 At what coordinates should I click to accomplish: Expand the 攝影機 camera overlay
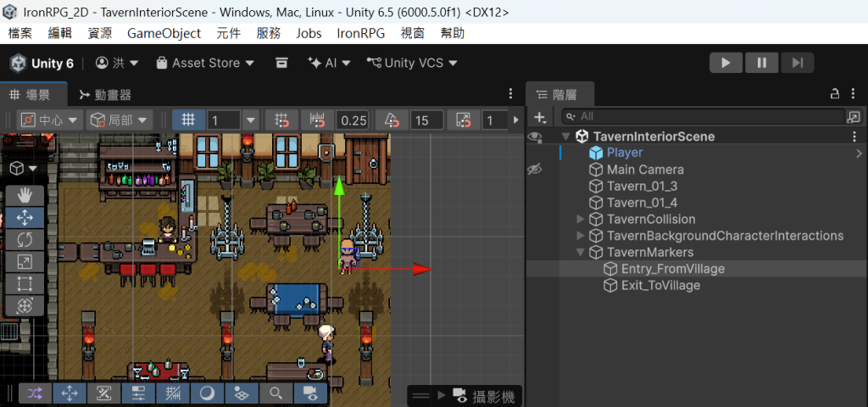pos(441,395)
